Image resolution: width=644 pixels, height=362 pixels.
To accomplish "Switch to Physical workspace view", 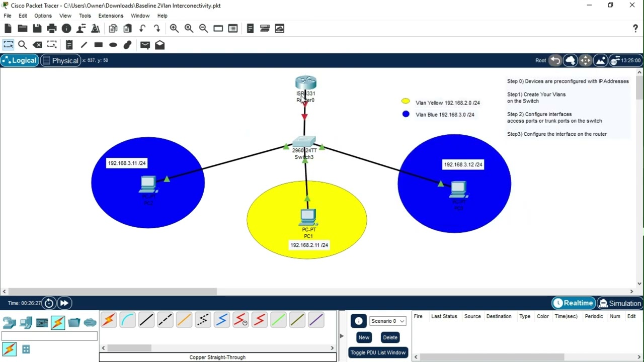I will pyautogui.click(x=60, y=60).
